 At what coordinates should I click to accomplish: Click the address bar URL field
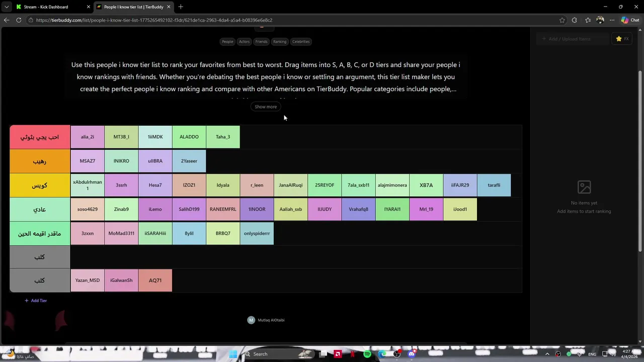(292, 20)
